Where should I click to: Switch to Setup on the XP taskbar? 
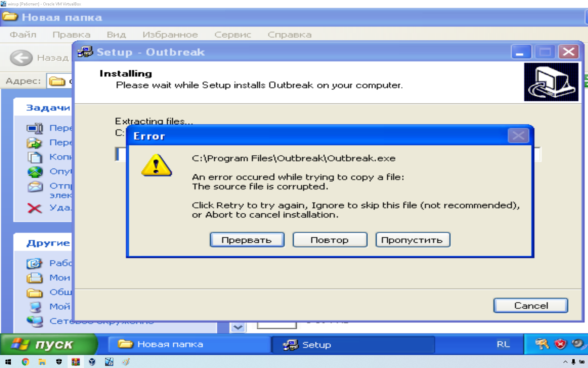(353, 344)
